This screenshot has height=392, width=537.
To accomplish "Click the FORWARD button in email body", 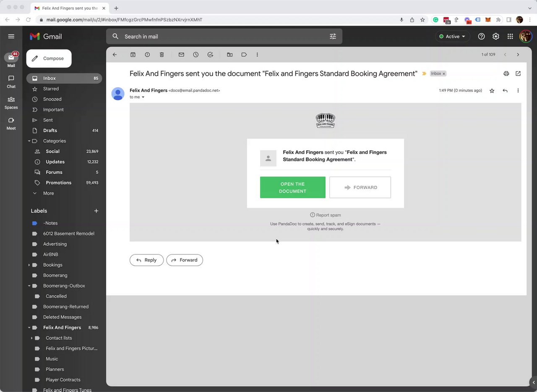I will [360, 187].
